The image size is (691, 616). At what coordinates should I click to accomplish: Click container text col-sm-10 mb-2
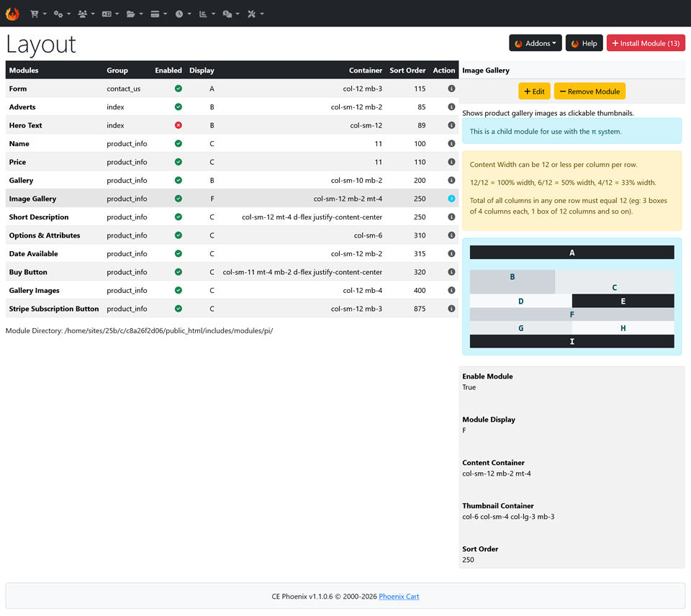point(356,180)
